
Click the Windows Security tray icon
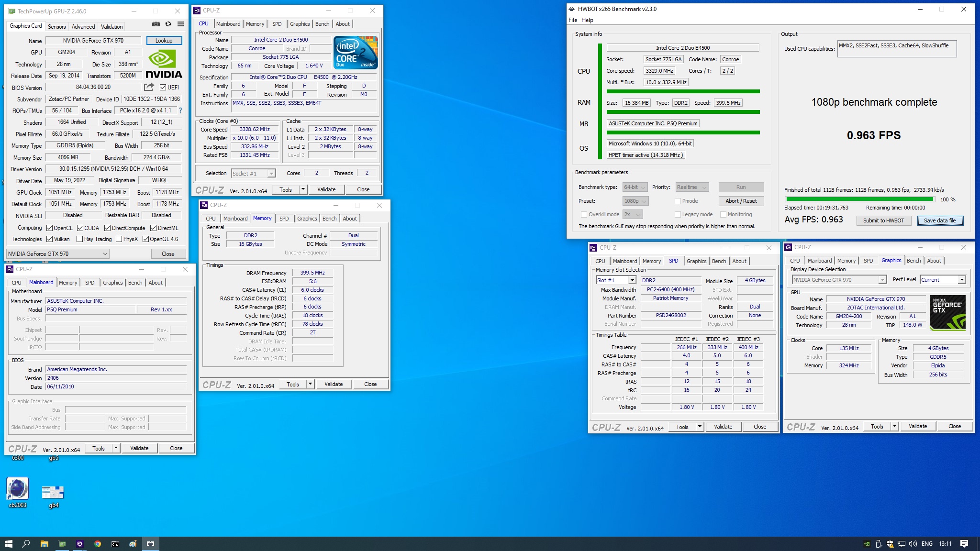click(890, 544)
